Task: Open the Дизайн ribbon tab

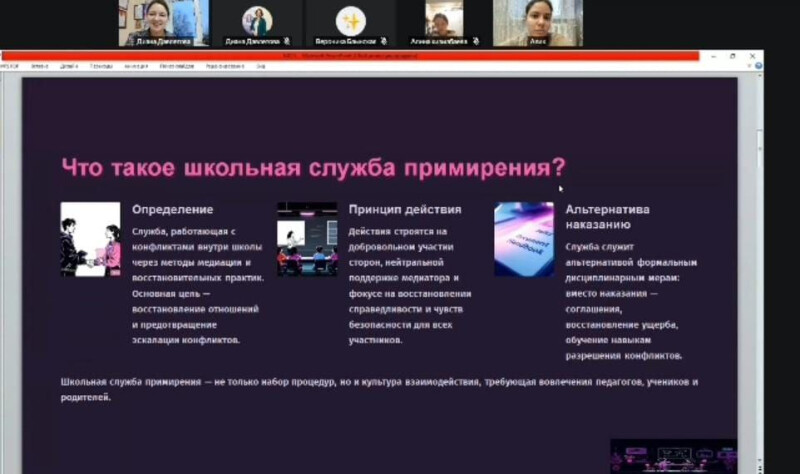Action: (69, 67)
